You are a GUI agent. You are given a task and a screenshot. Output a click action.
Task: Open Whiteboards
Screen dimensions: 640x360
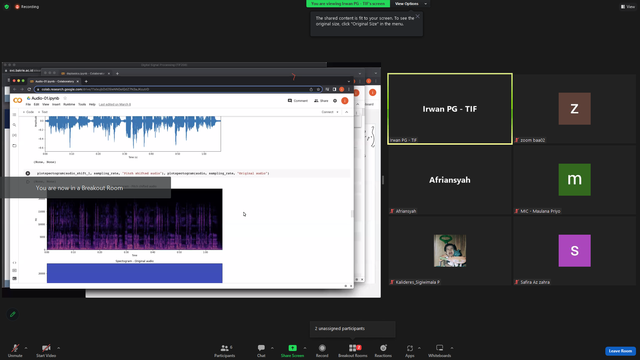coord(440,350)
